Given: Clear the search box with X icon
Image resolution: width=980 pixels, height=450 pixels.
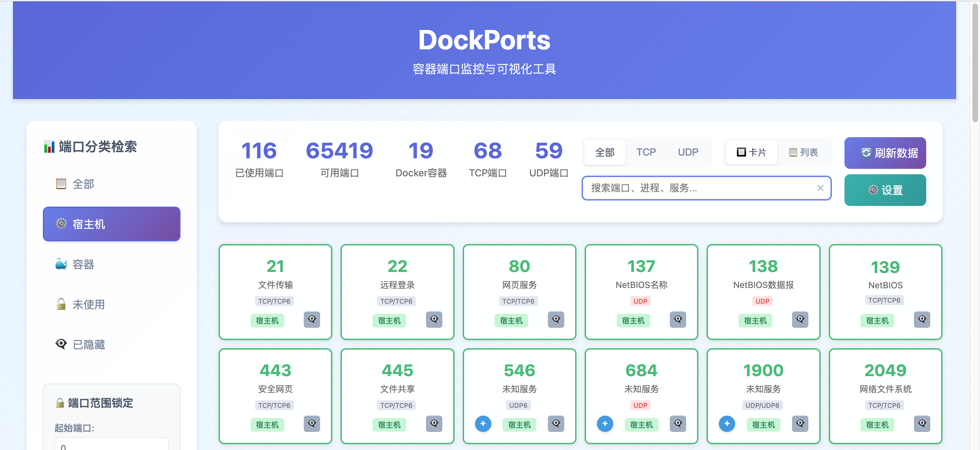Looking at the screenshot, I should tap(820, 188).
